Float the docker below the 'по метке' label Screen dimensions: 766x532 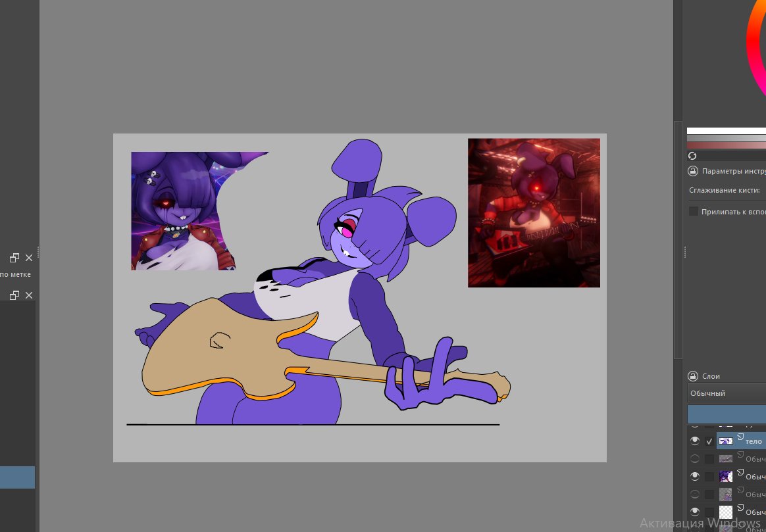(x=14, y=295)
